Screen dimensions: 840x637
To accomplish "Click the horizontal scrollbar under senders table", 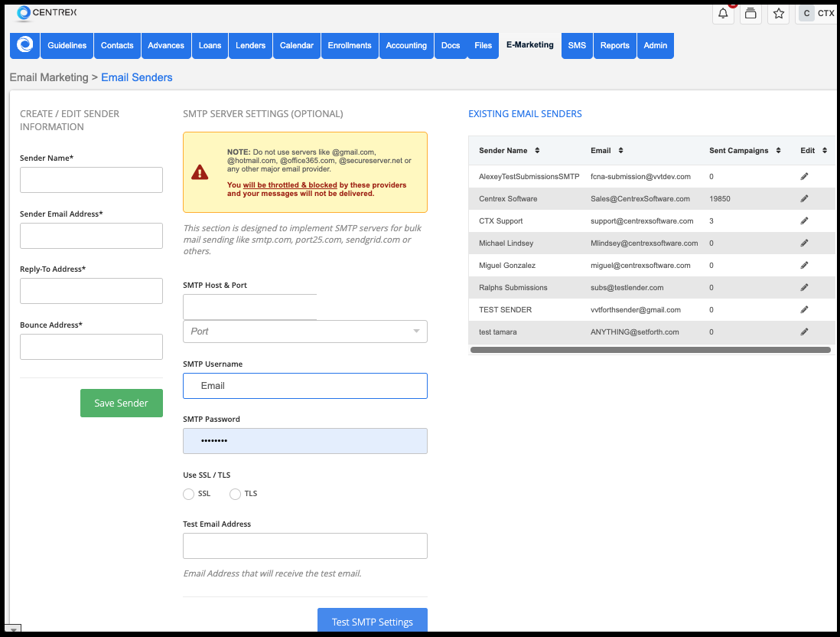I will point(650,350).
